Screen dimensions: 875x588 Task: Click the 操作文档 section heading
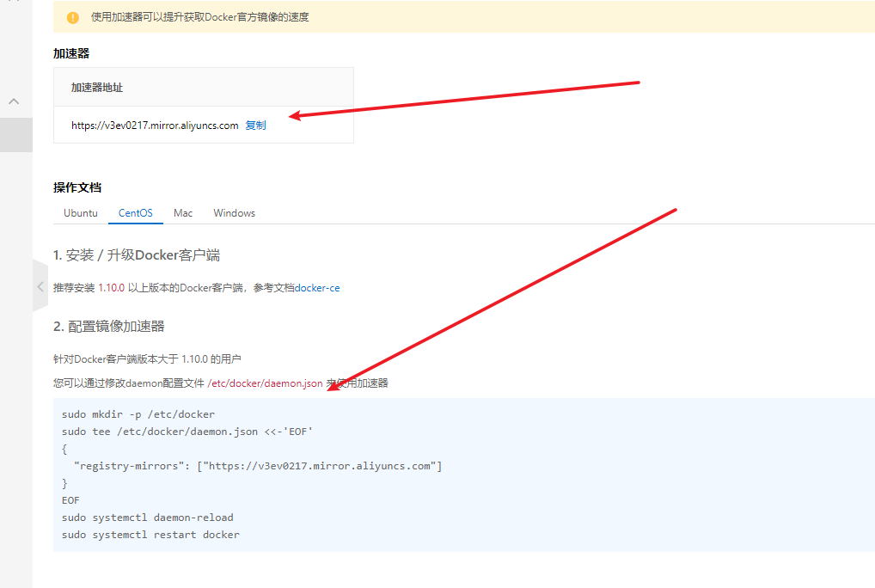(x=74, y=187)
